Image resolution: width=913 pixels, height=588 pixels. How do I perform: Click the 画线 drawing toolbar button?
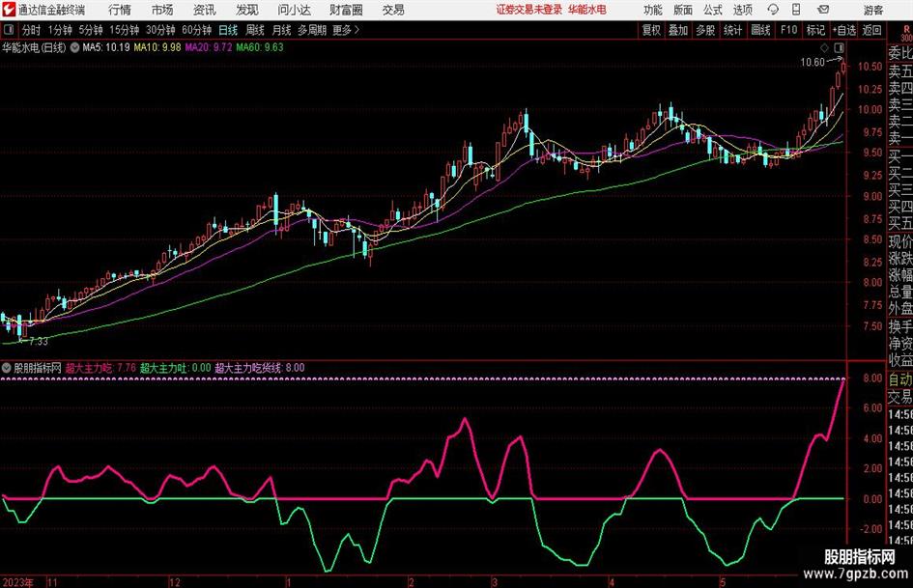coord(760,30)
